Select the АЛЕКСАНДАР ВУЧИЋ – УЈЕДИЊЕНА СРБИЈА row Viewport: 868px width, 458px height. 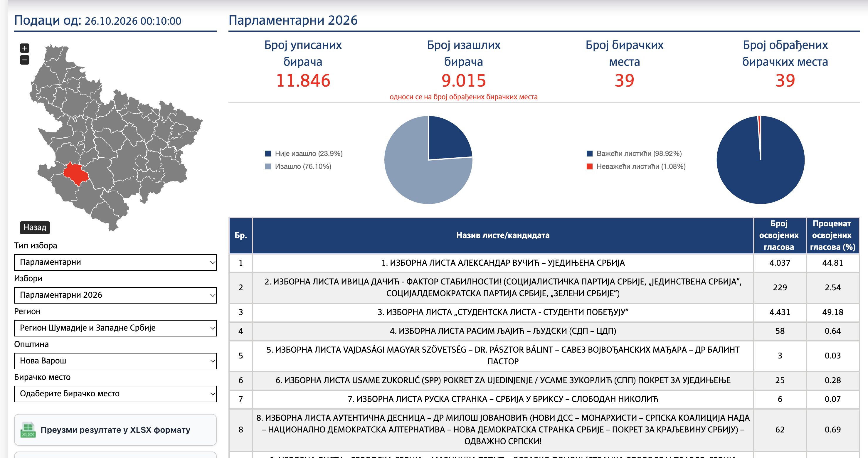tap(544, 263)
